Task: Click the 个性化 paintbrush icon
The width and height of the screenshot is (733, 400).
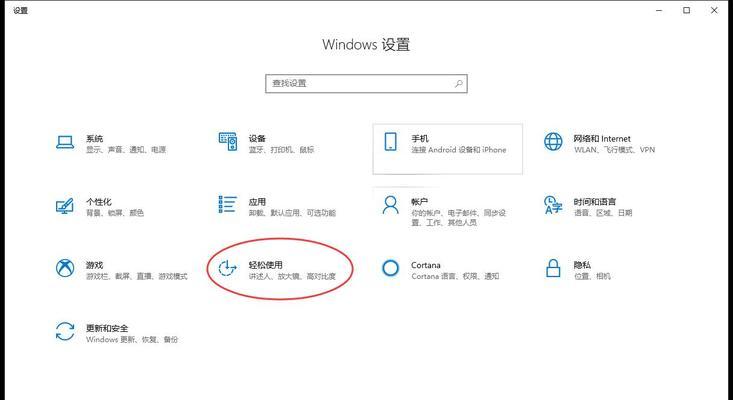Action: pyautogui.click(x=65, y=206)
